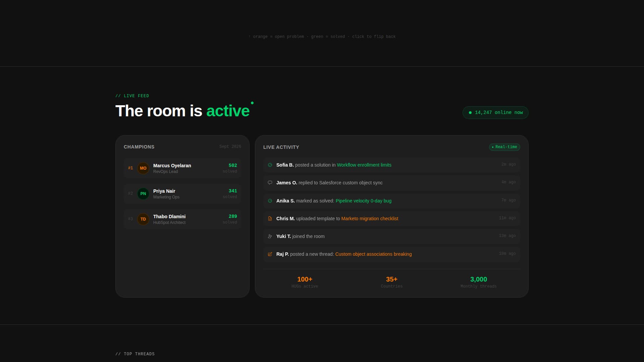Click the solved check icon beside Sofia B.
This screenshot has height=362, width=644.
pyautogui.click(x=270, y=165)
